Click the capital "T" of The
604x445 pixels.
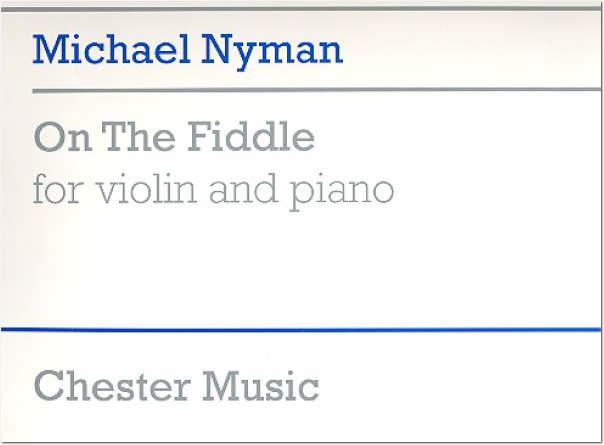(x=115, y=137)
